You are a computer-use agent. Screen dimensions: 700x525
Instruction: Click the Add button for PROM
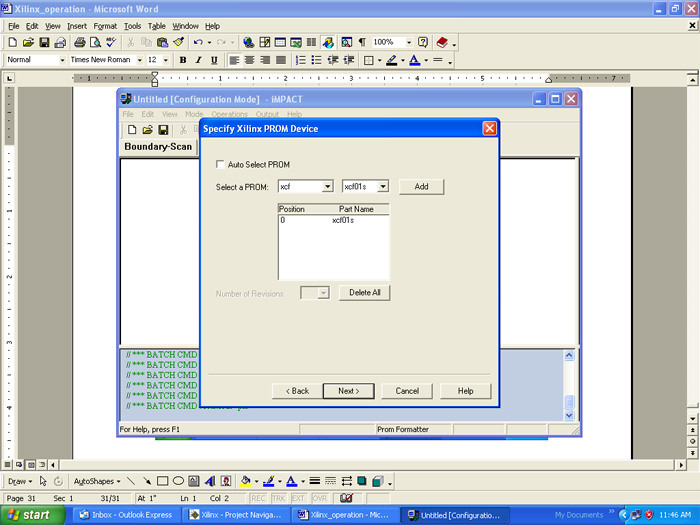pyautogui.click(x=421, y=187)
